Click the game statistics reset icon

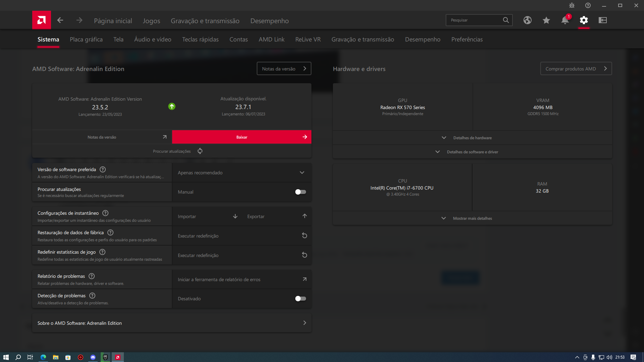coord(304,255)
